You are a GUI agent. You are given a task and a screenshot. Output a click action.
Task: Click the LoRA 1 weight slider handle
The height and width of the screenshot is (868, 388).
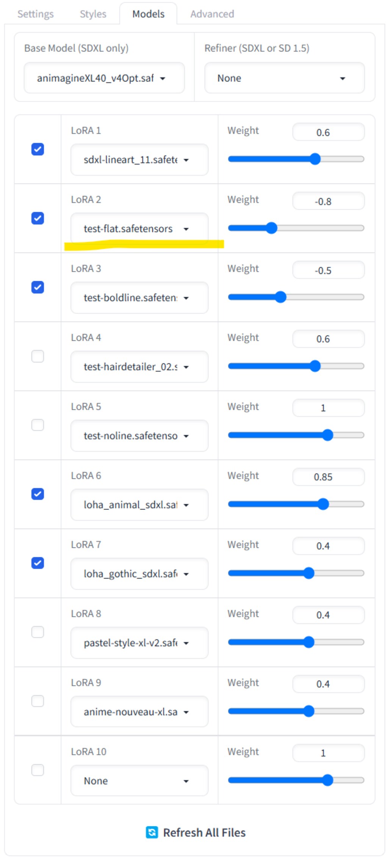[315, 159]
